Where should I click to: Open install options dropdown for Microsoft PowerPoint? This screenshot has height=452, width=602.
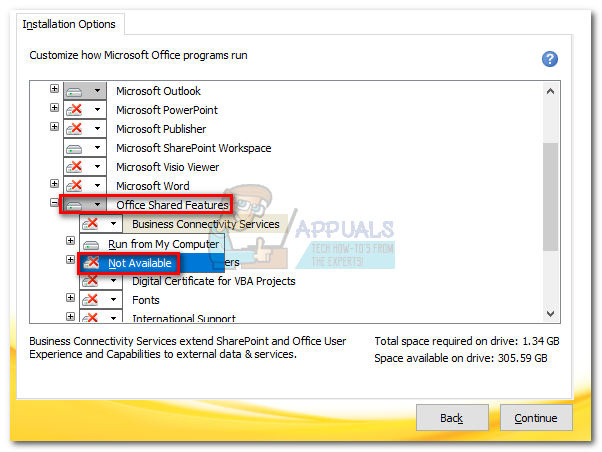(x=98, y=109)
